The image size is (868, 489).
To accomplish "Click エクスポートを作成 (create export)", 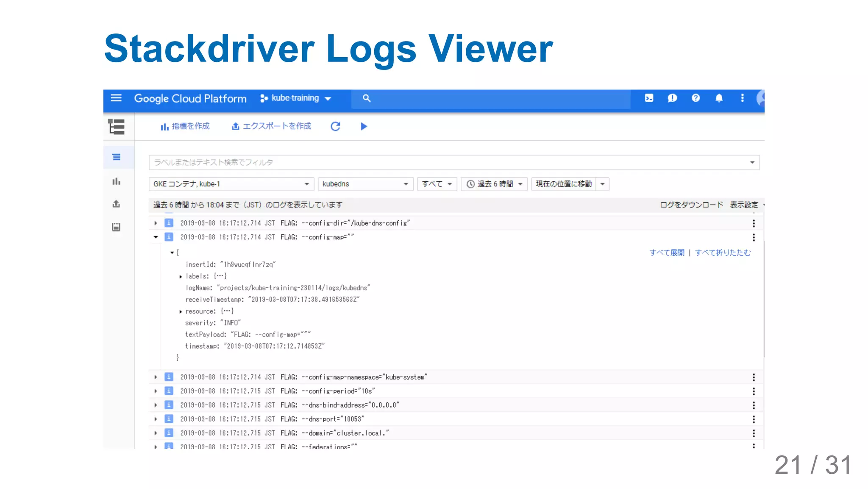I will click(x=271, y=126).
